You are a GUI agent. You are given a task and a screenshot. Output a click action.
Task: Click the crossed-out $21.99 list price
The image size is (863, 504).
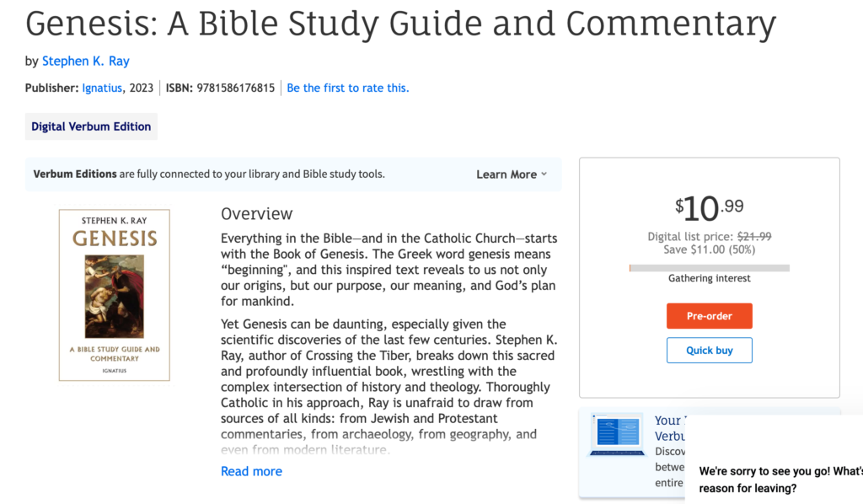click(x=754, y=237)
